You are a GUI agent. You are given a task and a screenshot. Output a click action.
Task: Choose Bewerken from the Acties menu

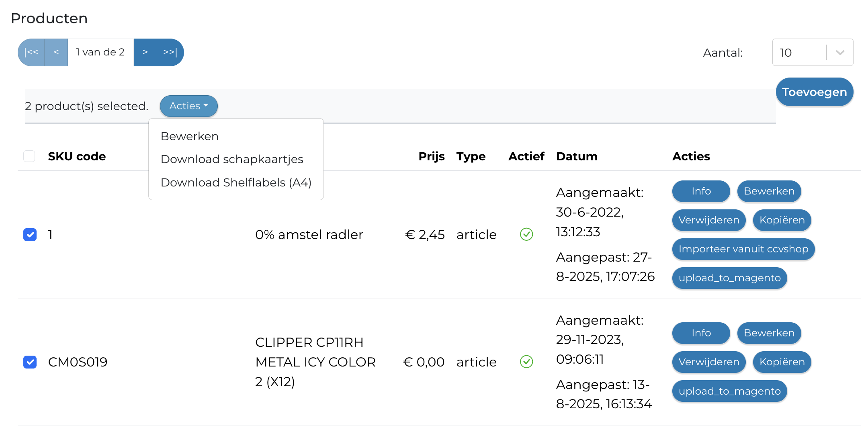tap(190, 136)
